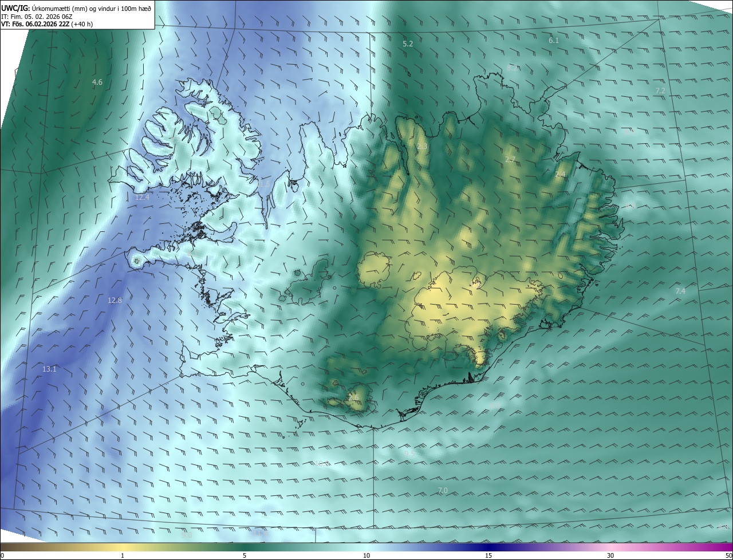Click the 2.4 value label
This screenshot has width=733, height=560.
pos(560,174)
